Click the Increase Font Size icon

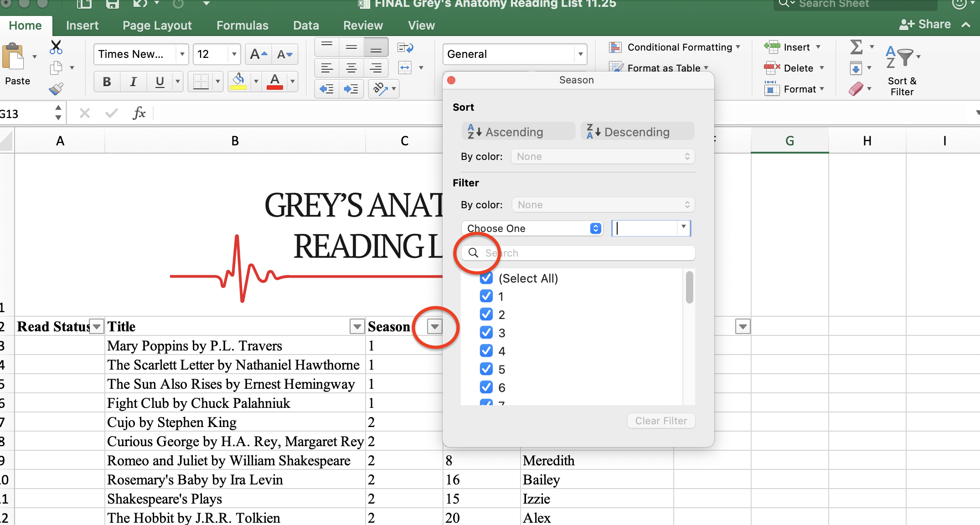pos(258,54)
